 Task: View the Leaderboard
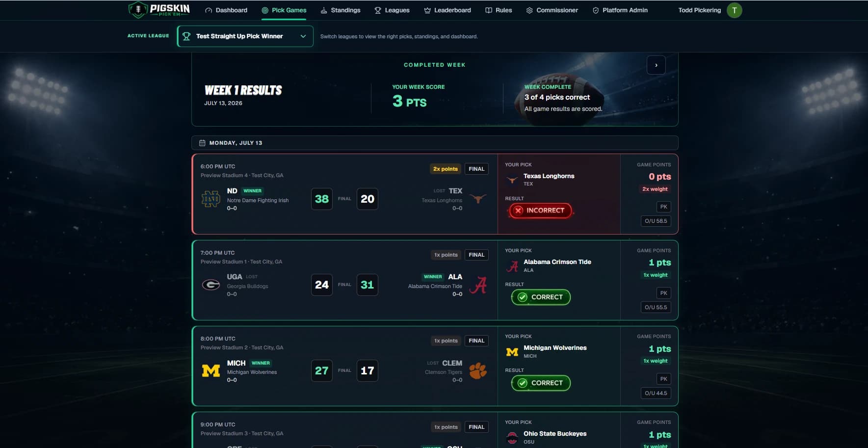(x=447, y=10)
